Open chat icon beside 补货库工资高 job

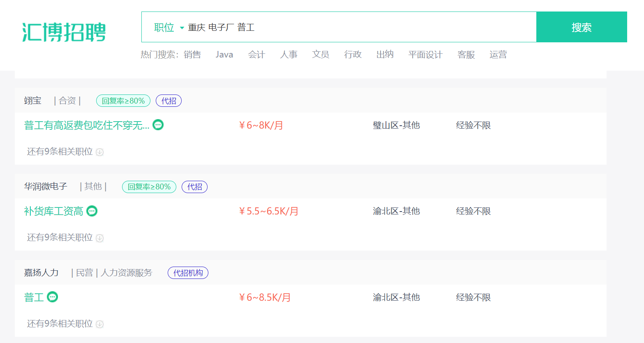click(x=92, y=211)
